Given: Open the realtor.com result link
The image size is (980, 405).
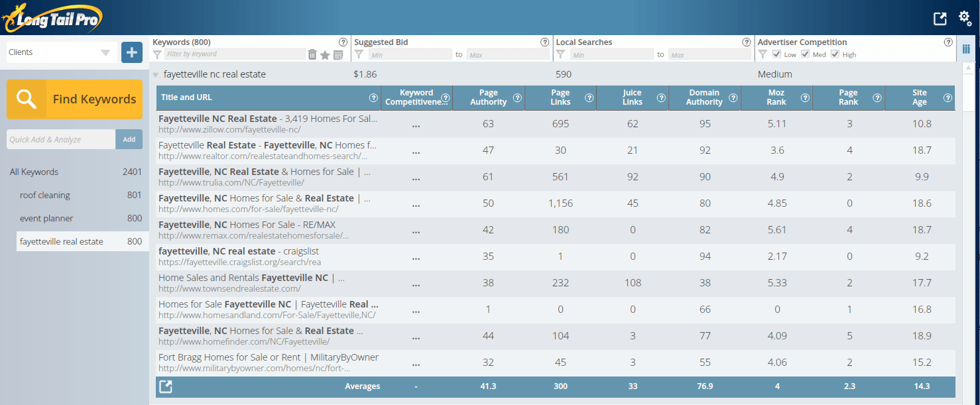Looking at the screenshot, I should click(x=268, y=150).
